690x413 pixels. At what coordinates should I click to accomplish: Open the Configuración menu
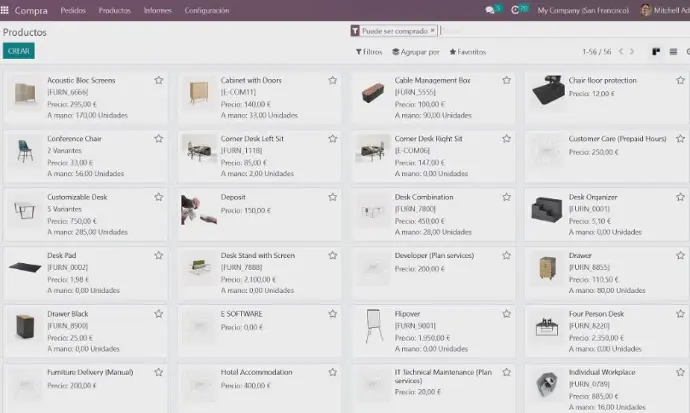click(x=207, y=10)
